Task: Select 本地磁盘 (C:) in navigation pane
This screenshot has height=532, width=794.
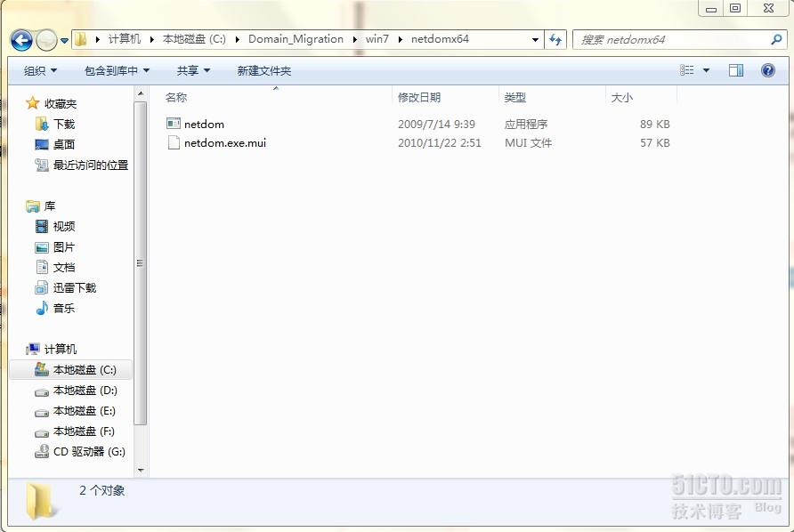Action: pos(71,369)
